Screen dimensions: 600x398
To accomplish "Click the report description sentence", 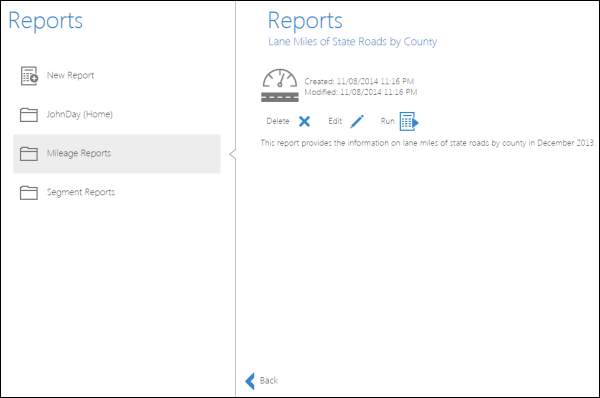I will pyautogui.click(x=428, y=143).
